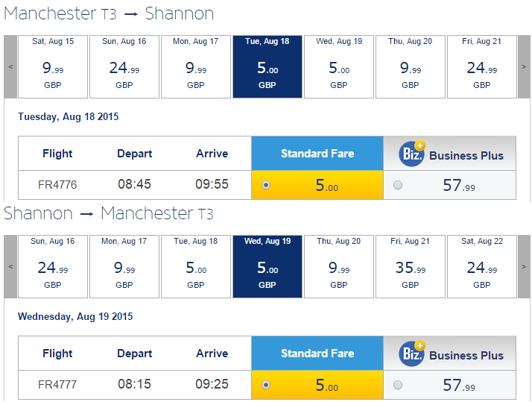Pick Sat, Aug 22 return date

(x=482, y=266)
